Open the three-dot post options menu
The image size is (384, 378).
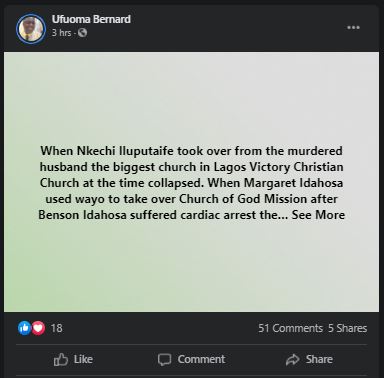pyautogui.click(x=353, y=27)
